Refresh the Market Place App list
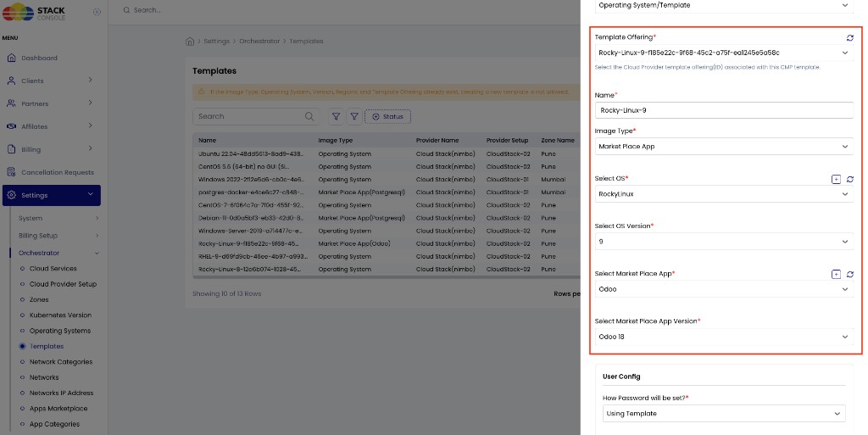 tap(849, 274)
